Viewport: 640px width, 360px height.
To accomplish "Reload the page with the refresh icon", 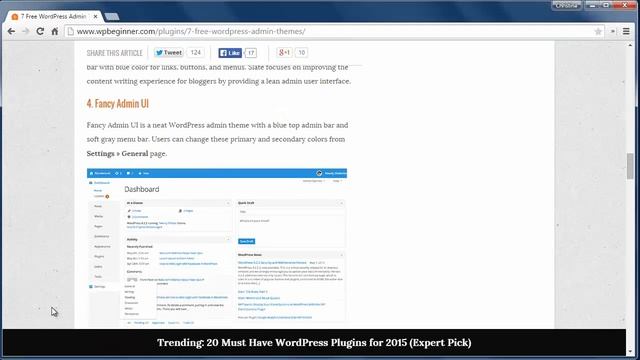I will (x=40, y=31).
